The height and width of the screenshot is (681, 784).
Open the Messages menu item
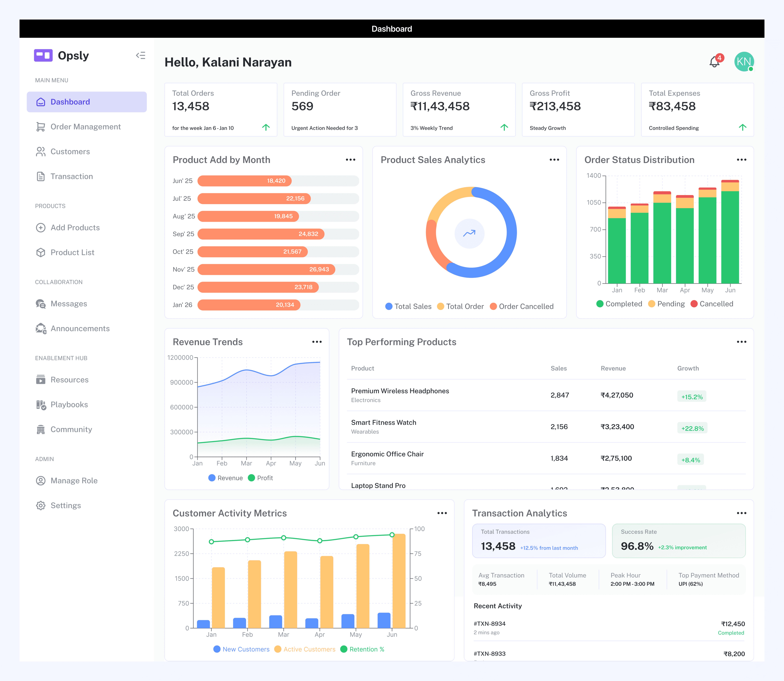click(x=69, y=304)
